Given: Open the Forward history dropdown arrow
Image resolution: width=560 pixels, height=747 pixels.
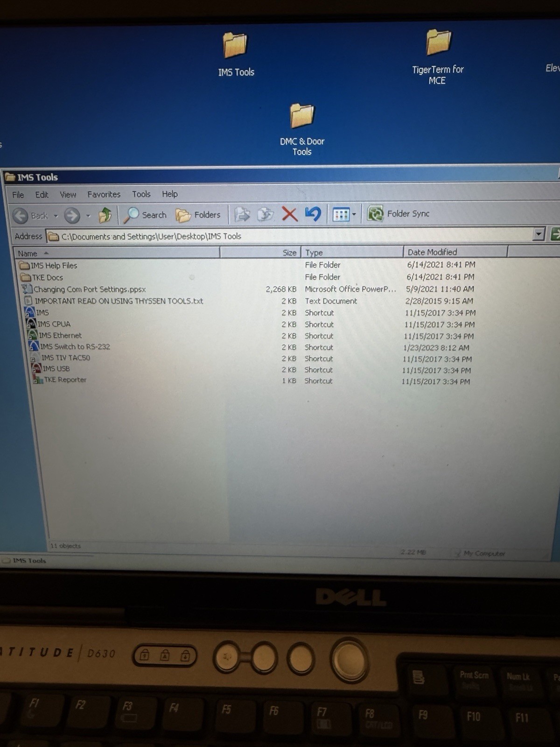Looking at the screenshot, I should pos(88,216).
